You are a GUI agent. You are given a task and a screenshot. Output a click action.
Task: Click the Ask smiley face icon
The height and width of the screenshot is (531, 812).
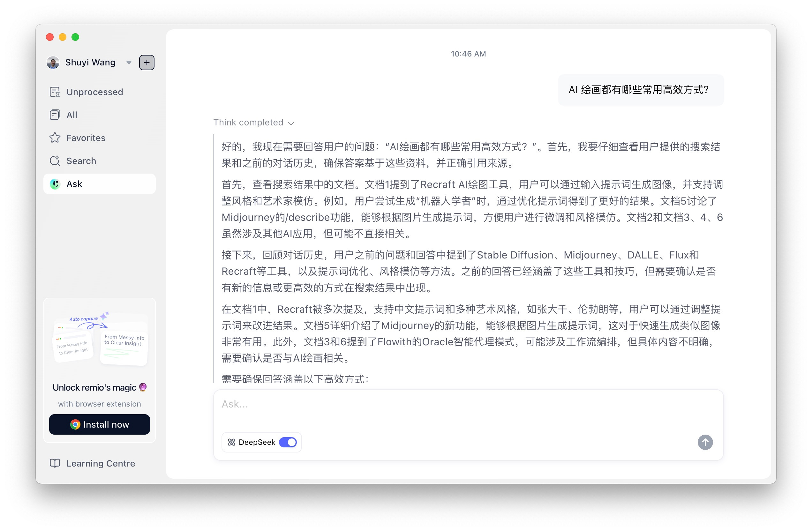55,184
